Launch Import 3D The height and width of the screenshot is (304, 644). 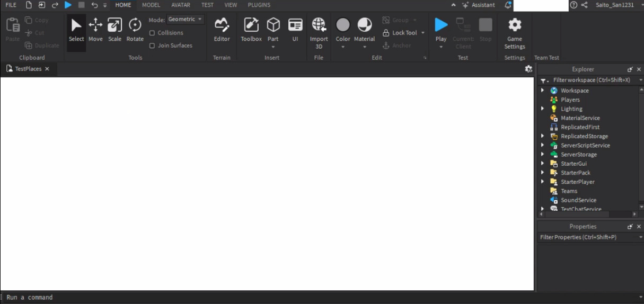click(x=319, y=33)
